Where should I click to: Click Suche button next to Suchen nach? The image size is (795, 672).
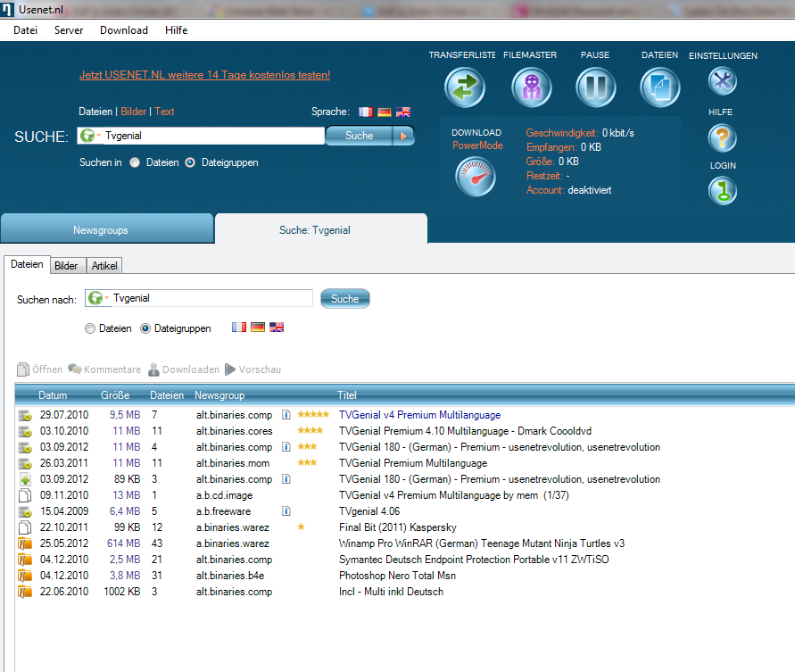[344, 299]
